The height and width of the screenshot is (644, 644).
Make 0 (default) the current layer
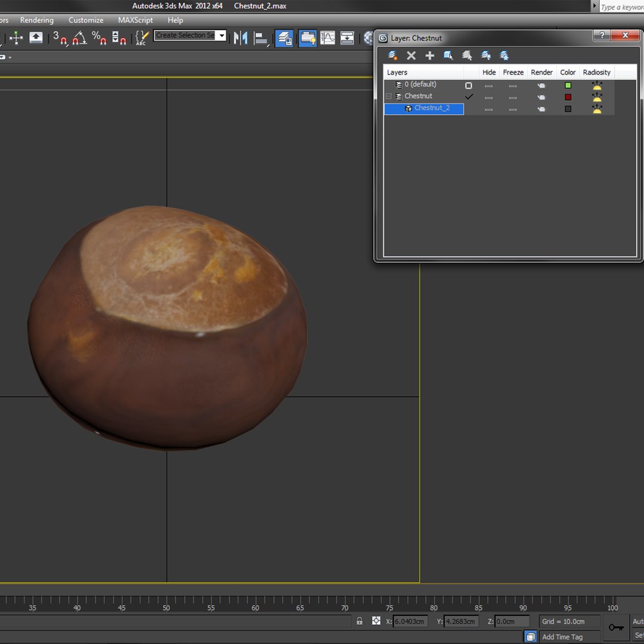point(468,85)
